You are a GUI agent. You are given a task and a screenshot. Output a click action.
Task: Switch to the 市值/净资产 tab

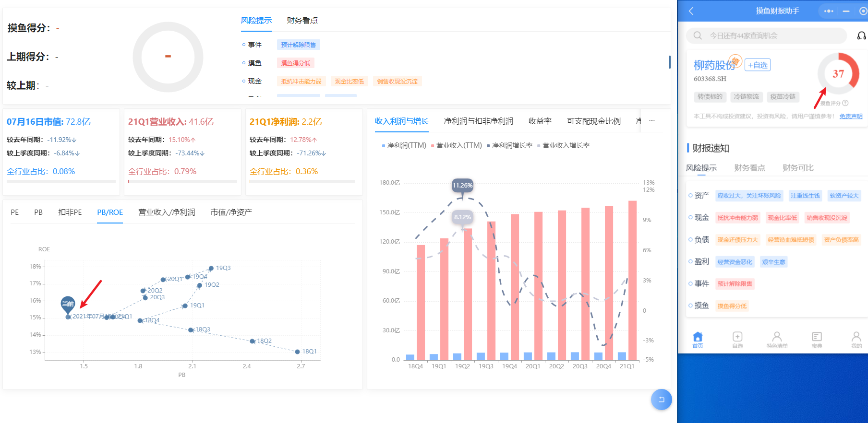(x=231, y=212)
